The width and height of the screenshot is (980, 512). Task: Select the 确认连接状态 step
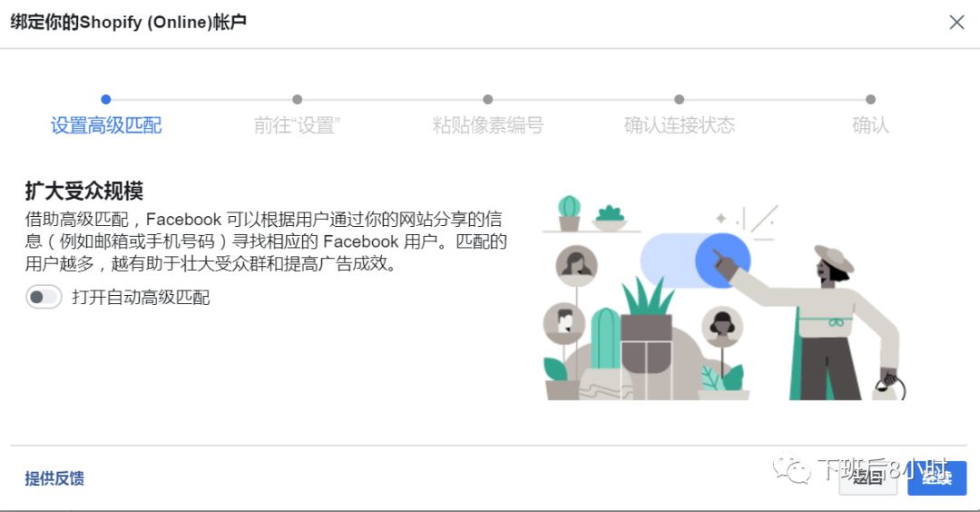[680, 125]
